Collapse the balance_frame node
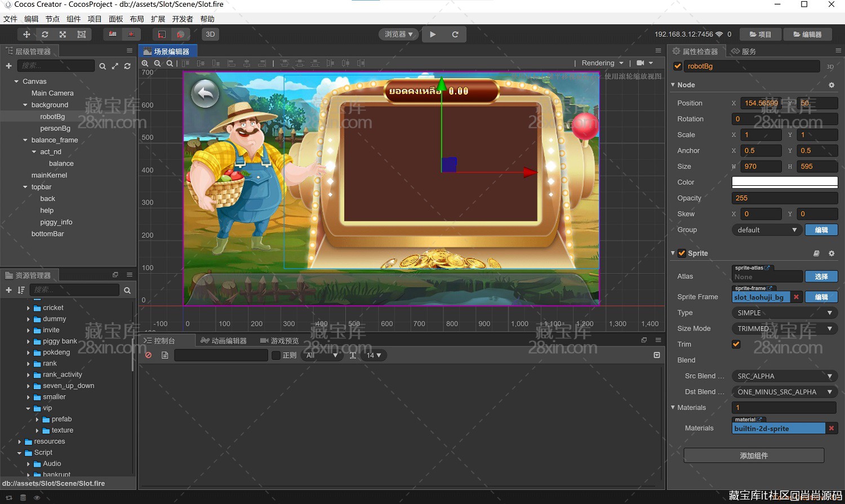This screenshot has width=845, height=504. click(x=25, y=140)
